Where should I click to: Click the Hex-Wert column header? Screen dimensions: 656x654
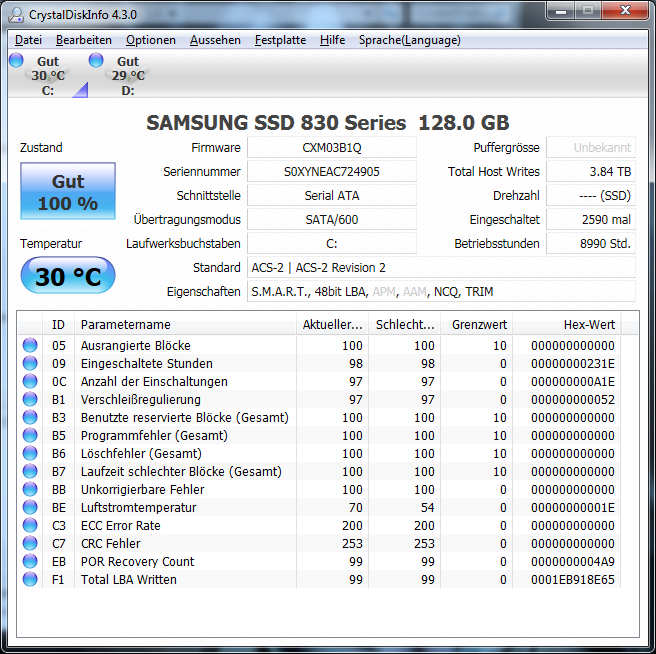coord(567,324)
